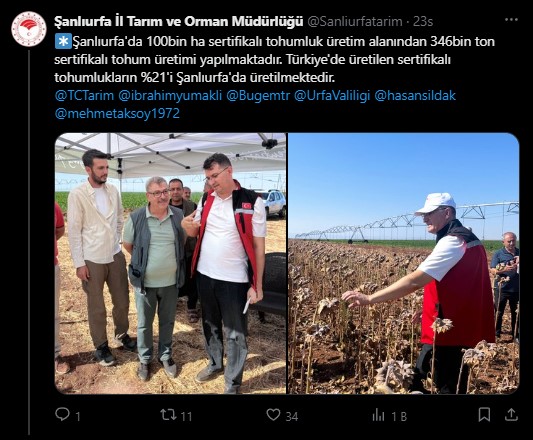Viewport: 533px width, 440px height.
Task: Open the @TCTarim mention
Action: tap(84, 96)
